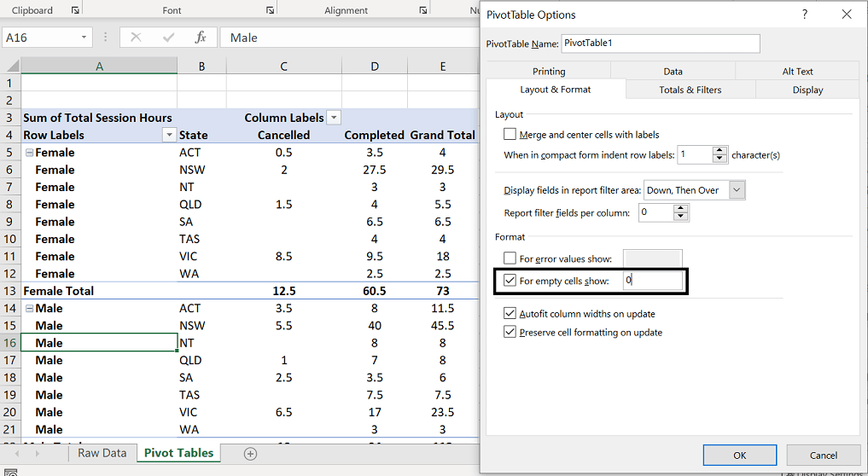This screenshot has width=868, height=476.
Task: Toggle Autofit column widths on update
Action: pyautogui.click(x=510, y=314)
